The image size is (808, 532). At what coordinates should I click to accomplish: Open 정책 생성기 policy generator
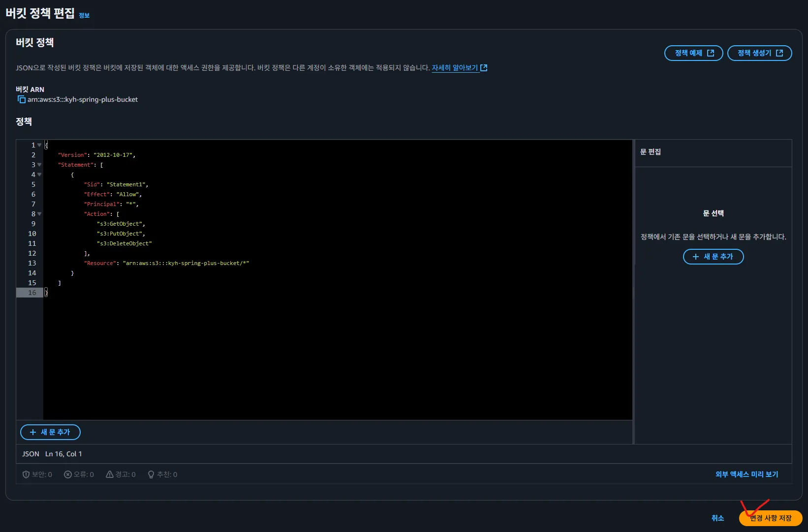[759, 53]
